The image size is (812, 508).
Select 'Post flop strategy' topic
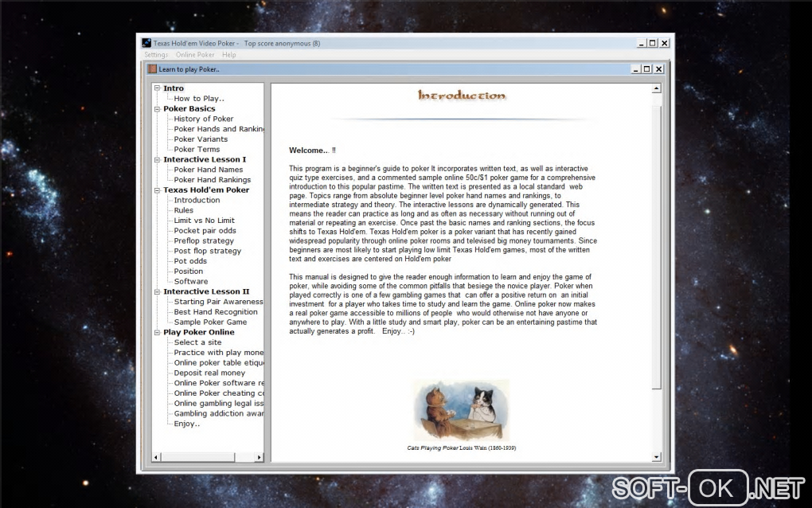coord(207,251)
